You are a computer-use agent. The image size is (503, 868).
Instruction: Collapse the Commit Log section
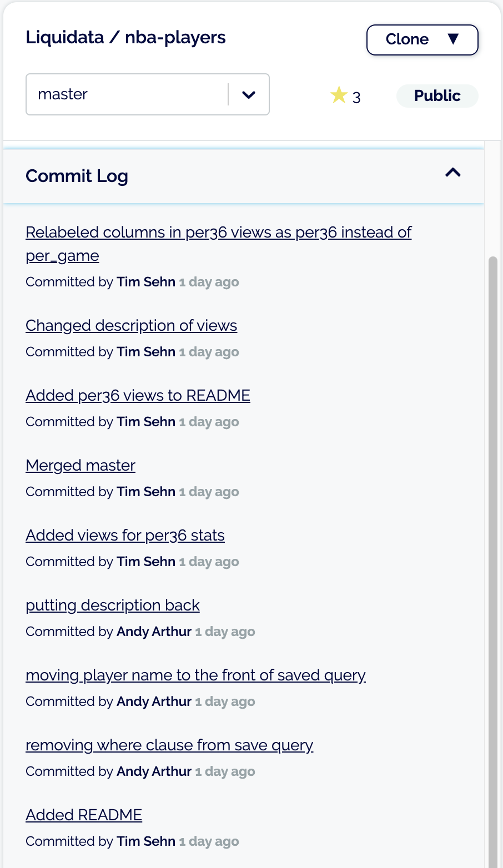click(x=453, y=173)
